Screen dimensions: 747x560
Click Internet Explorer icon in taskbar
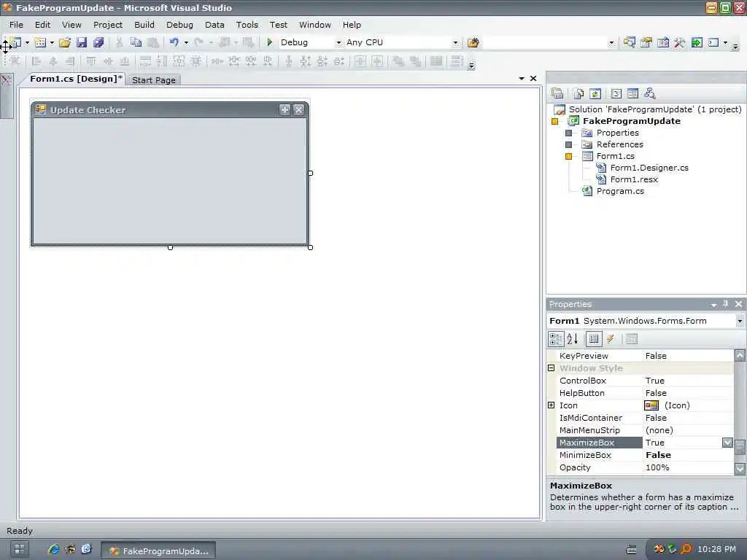pyautogui.click(x=53, y=549)
